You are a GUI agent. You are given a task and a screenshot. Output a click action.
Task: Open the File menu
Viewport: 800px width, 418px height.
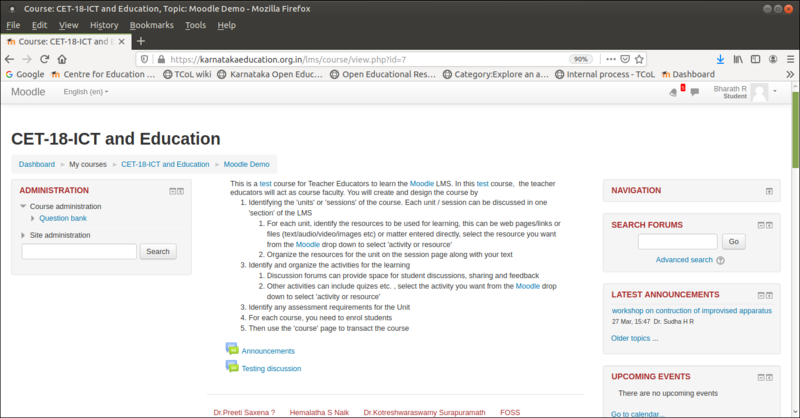pos(13,25)
